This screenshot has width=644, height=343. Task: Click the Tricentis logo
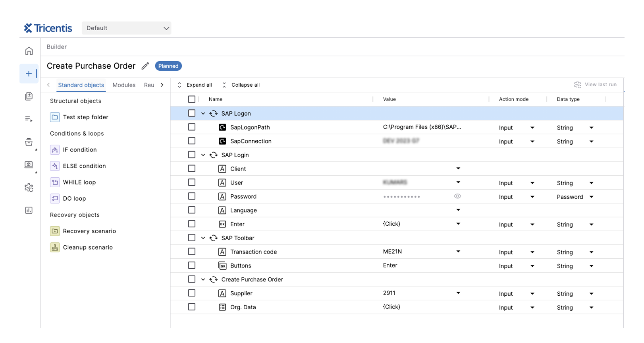point(48,28)
